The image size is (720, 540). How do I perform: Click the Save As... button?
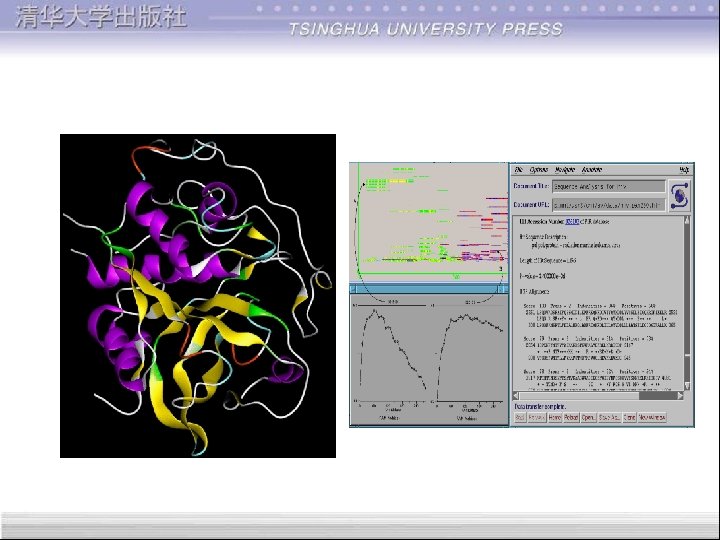tap(609, 417)
